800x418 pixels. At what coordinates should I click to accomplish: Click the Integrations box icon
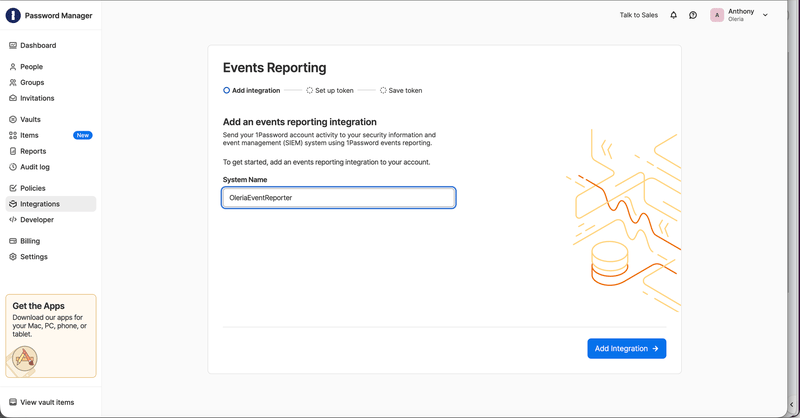pyautogui.click(x=13, y=204)
